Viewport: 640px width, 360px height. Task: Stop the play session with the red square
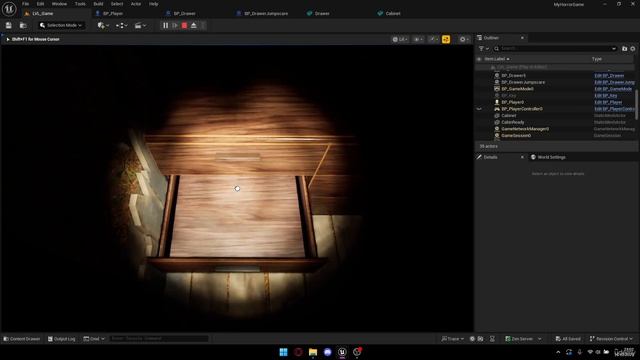(184, 25)
